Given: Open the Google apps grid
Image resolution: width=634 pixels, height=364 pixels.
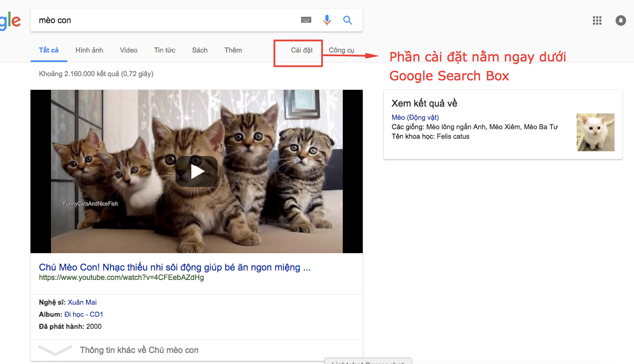Looking at the screenshot, I should (597, 20).
